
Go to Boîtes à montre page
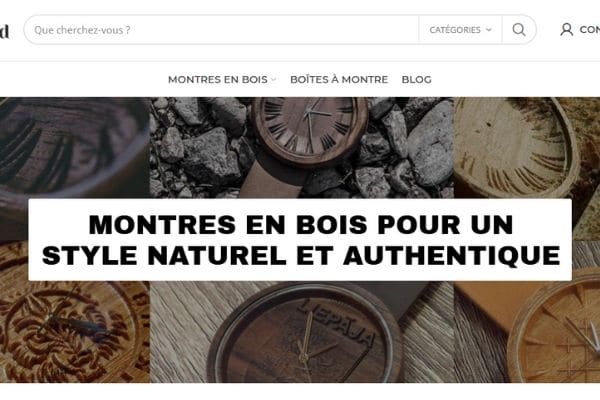pyautogui.click(x=339, y=80)
